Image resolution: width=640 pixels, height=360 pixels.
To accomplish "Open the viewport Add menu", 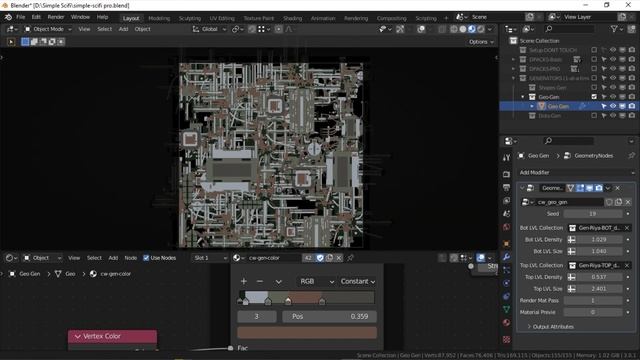I will pos(123,29).
